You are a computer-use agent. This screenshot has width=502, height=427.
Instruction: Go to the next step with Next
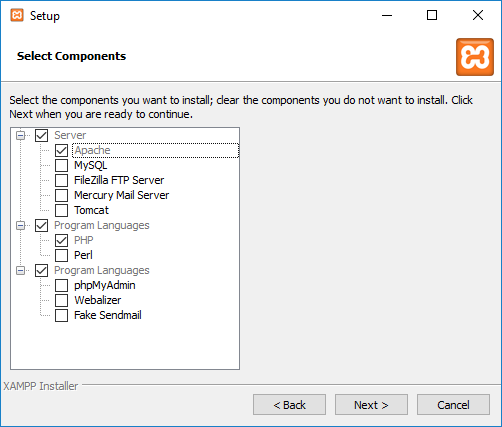pos(371,405)
